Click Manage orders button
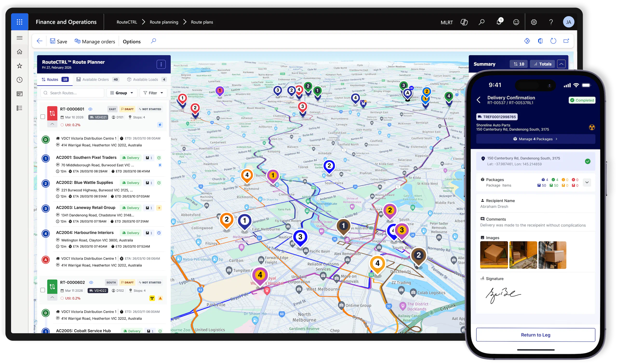Image resolution: width=617 pixels, height=364 pixels. tap(95, 41)
